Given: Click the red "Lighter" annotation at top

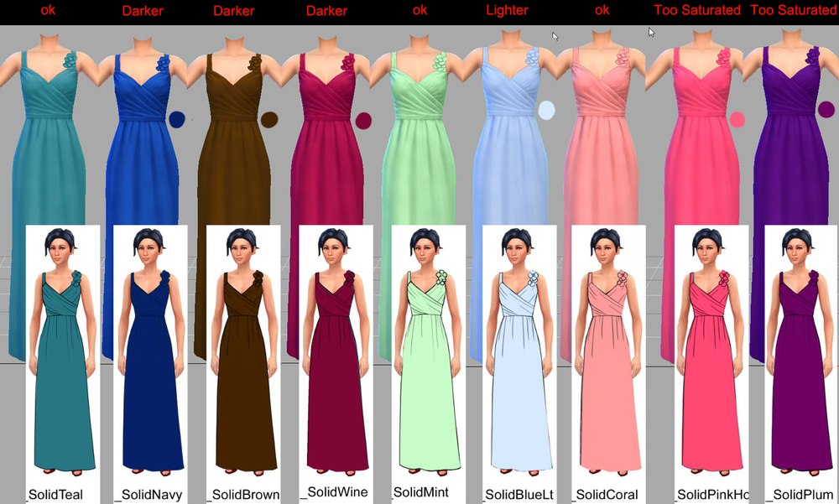Looking at the screenshot, I should coord(508,11).
